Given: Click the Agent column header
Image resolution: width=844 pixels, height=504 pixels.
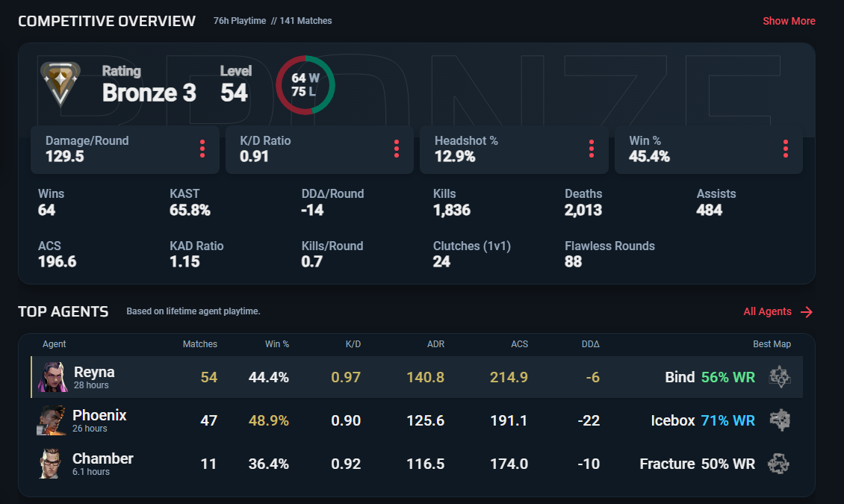Looking at the screenshot, I should point(55,344).
